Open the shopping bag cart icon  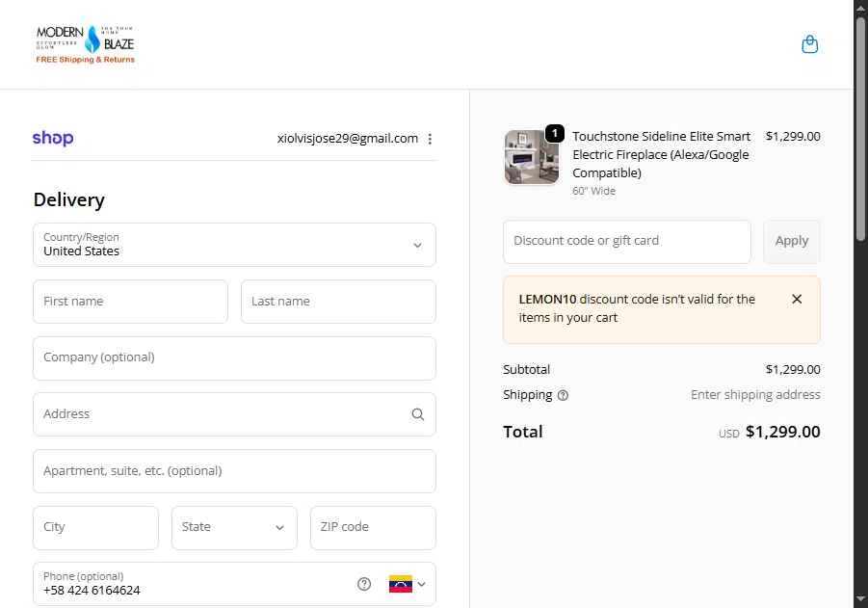pos(809,44)
